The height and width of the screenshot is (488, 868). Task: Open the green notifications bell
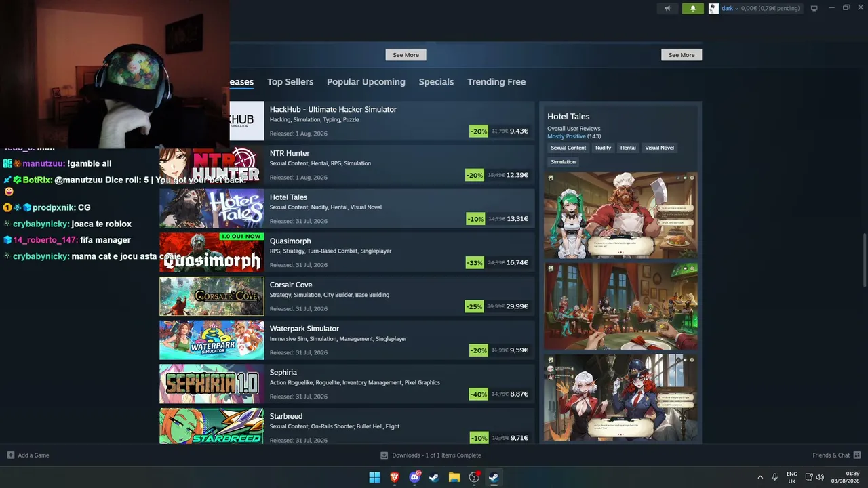point(693,8)
